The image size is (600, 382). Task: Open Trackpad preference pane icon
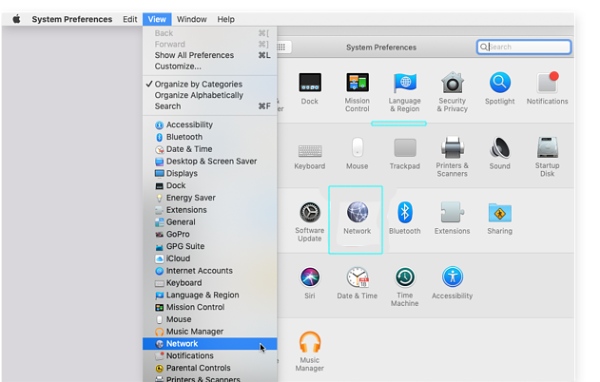(405, 148)
